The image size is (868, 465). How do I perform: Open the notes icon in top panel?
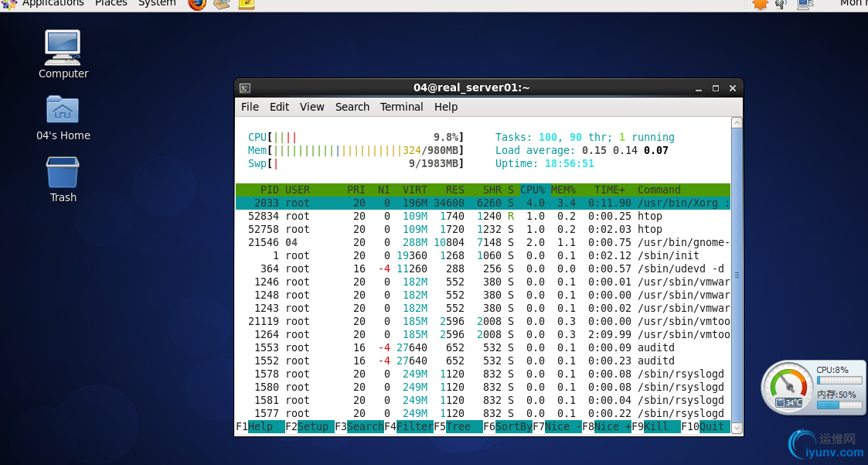[247, 4]
